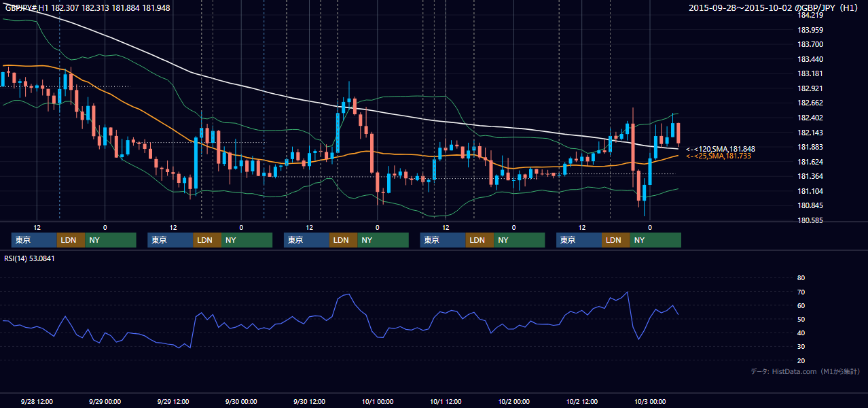
Task: Select price axis label 181.883
Action: point(810,147)
